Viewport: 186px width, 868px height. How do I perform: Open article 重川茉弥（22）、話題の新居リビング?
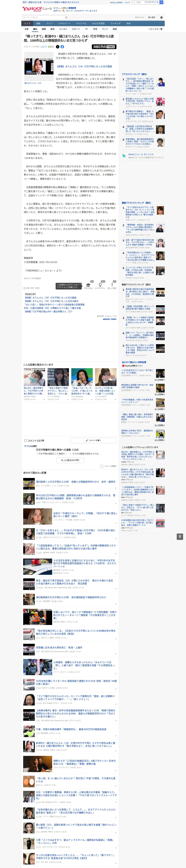pyautogui.click(x=76, y=826)
